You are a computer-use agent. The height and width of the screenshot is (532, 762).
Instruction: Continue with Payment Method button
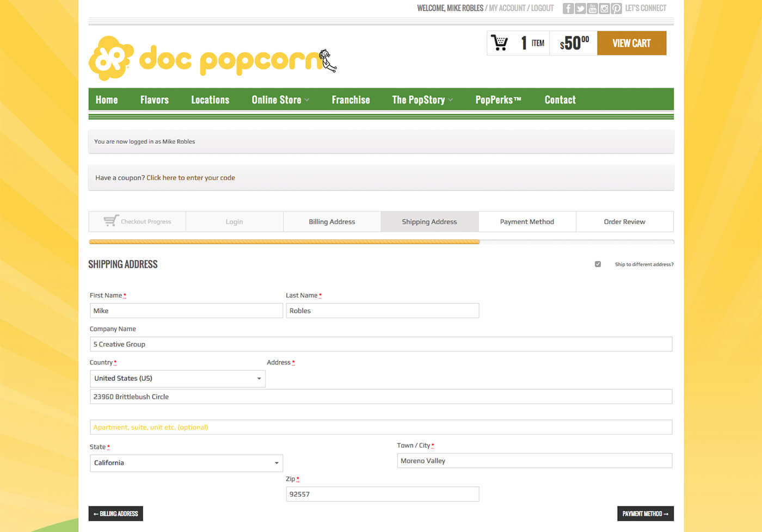tap(646, 514)
